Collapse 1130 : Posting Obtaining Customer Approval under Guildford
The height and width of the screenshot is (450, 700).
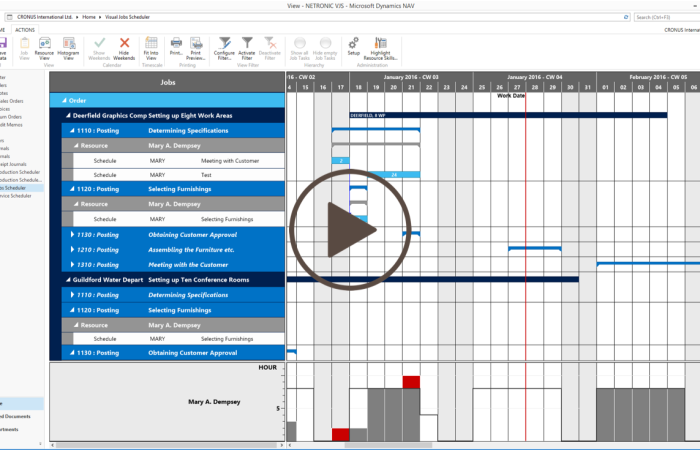click(72, 353)
